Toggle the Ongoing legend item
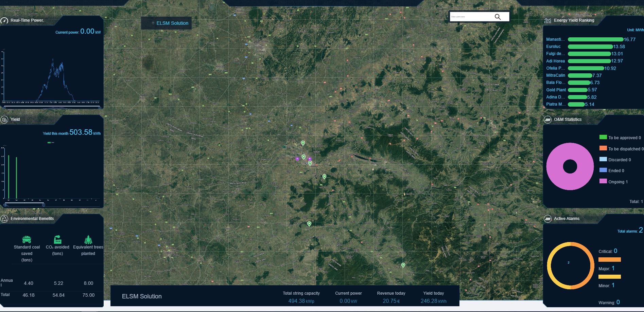This screenshot has width=644, height=312. tap(613, 182)
